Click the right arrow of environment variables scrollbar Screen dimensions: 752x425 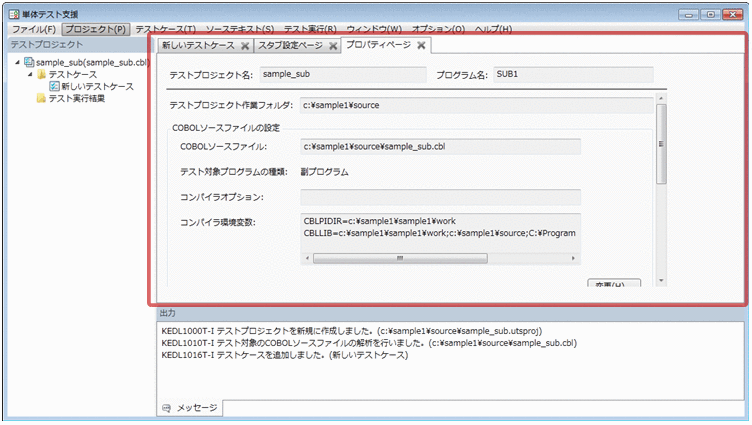(x=573, y=259)
